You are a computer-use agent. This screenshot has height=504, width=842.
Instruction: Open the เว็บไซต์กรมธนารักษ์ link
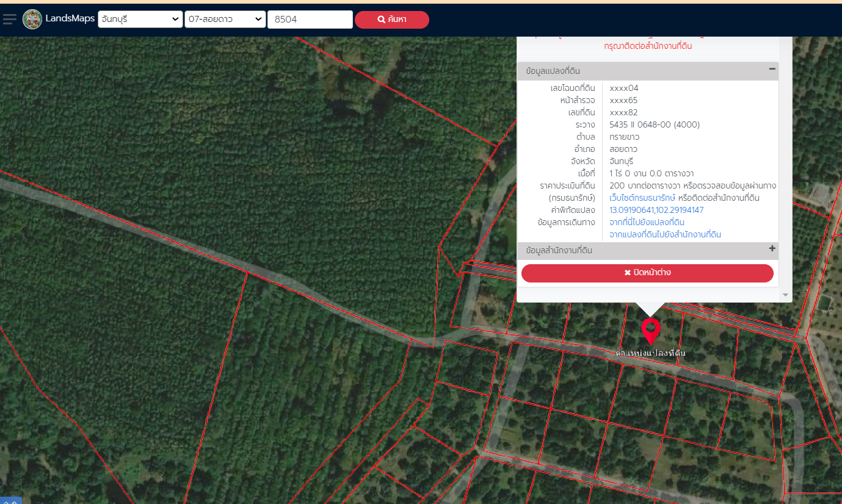[642, 198]
